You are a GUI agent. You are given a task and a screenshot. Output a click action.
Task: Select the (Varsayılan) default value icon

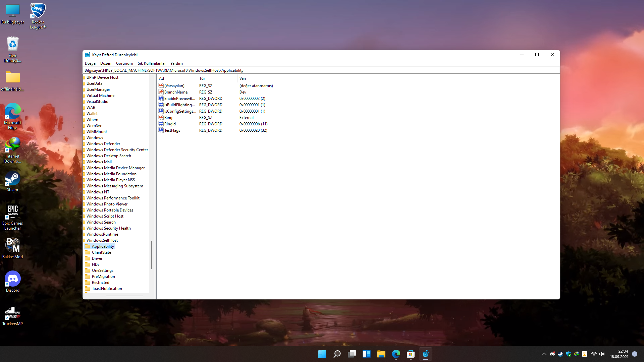point(161,85)
